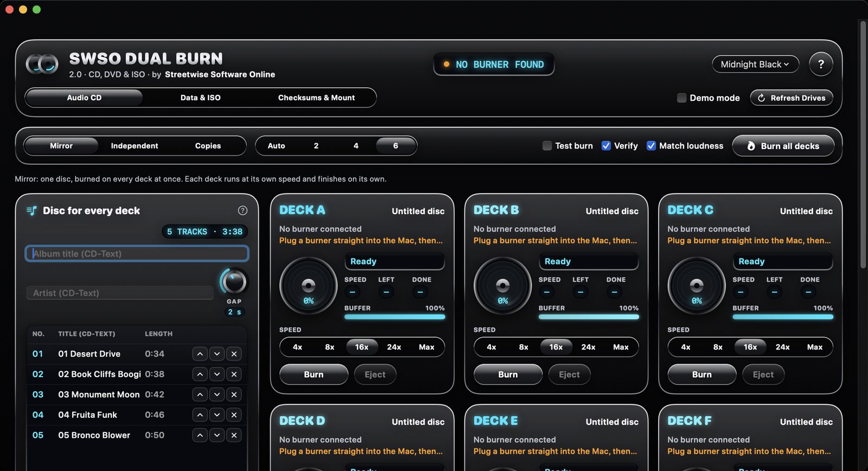Set deck count to Auto
Viewport: 868px width, 471px height.
pyautogui.click(x=276, y=146)
